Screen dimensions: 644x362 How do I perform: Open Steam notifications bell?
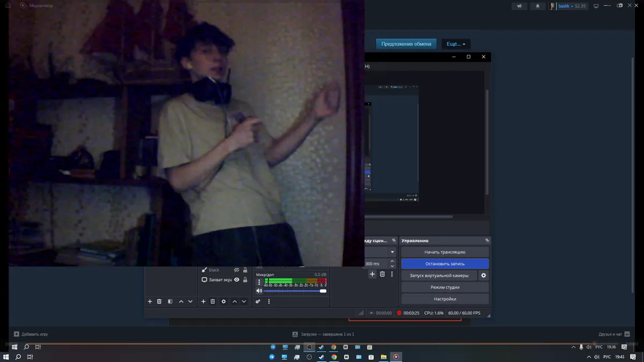click(x=537, y=6)
